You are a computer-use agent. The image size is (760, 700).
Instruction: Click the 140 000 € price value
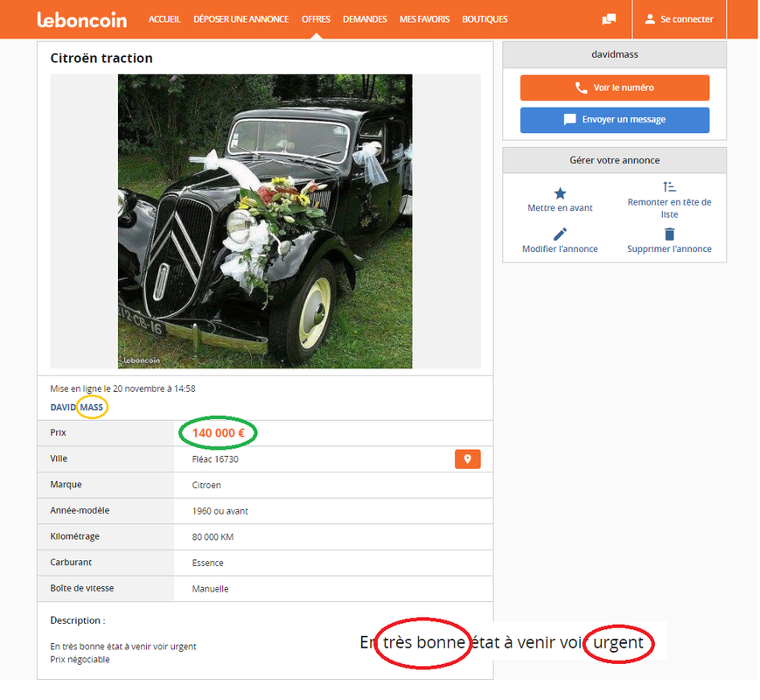218,433
